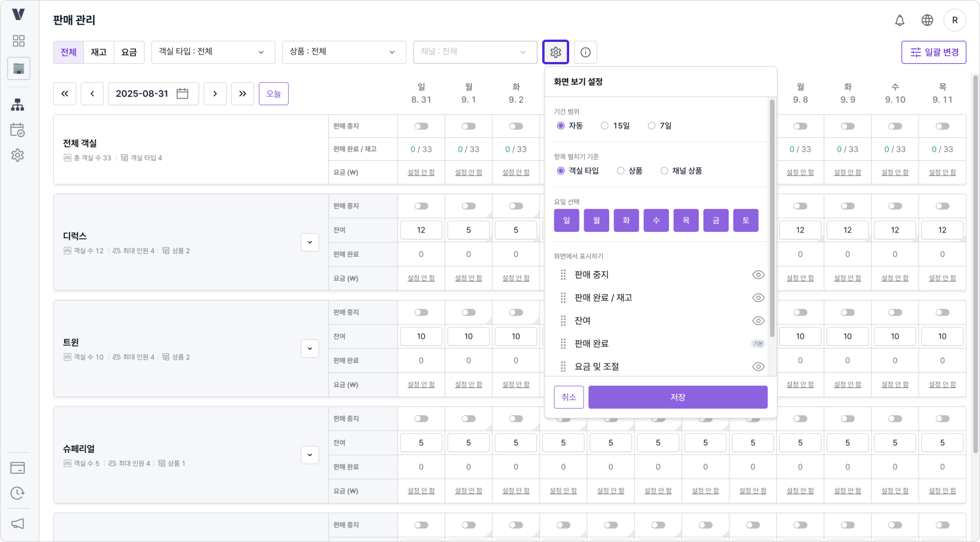Edit 트윈 잔여 field for 9.1
980x542 pixels.
coord(469,336)
